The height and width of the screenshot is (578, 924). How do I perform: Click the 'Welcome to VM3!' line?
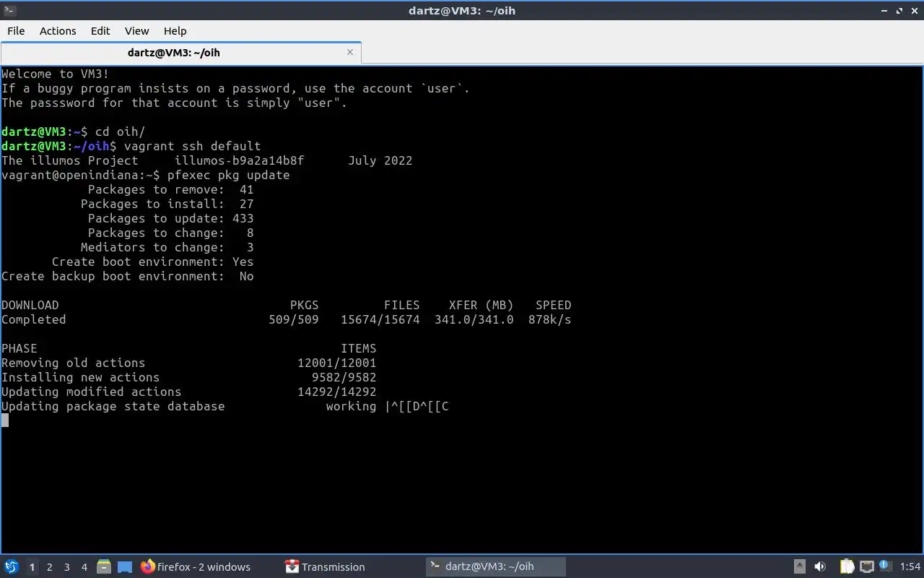55,74
